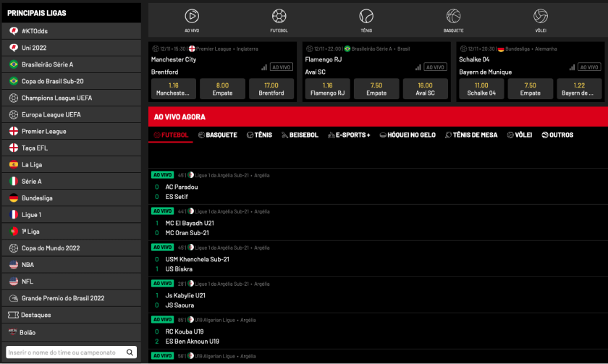Bet 1.16 on Manchester City win
The image size is (608, 364).
tap(173, 89)
